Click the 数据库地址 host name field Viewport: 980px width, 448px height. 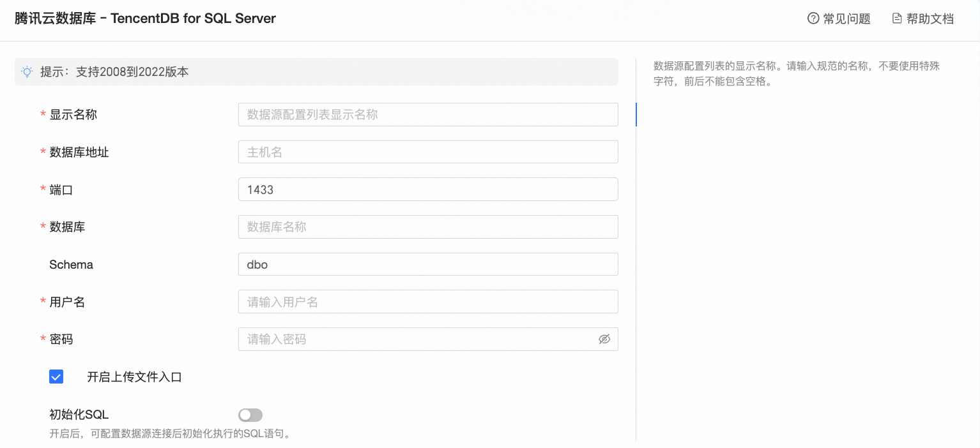pos(428,152)
